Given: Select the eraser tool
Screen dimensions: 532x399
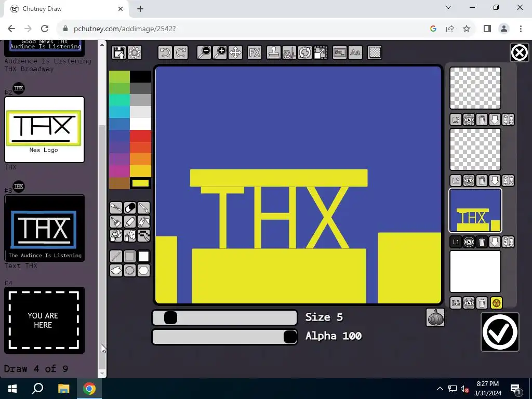Looking at the screenshot, I should (x=130, y=208).
